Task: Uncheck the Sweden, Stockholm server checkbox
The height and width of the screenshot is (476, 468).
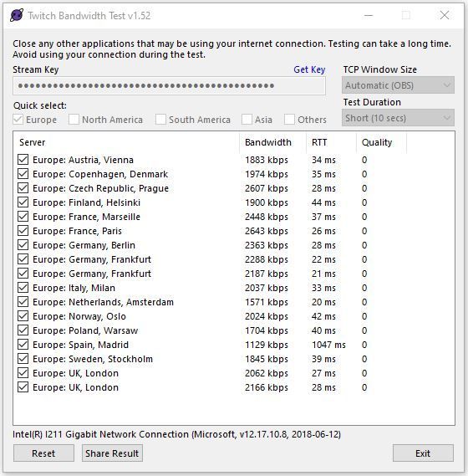Action: [x=23, y=359]
